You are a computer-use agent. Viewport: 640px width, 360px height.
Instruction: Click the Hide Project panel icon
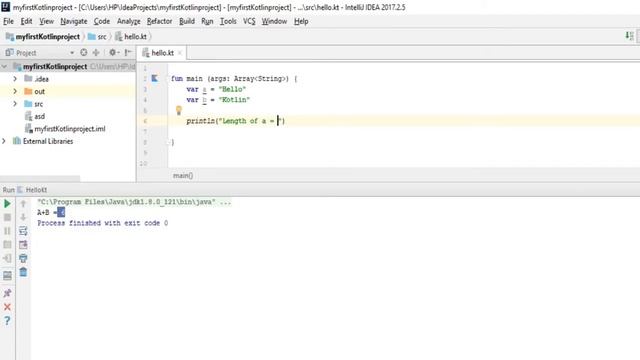coord(128,52)
